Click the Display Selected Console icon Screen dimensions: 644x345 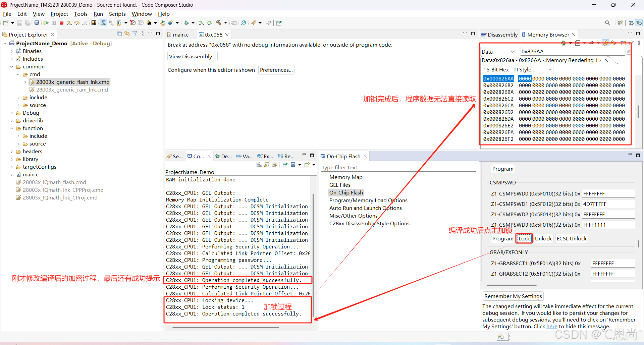(x=293, y=165)
